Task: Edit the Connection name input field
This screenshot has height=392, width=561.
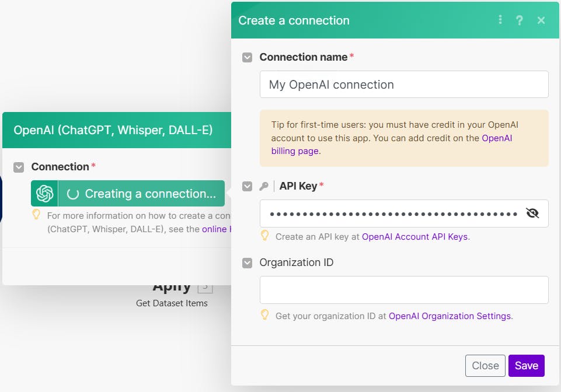Action: pyautogui.click(x=404, y=85)
